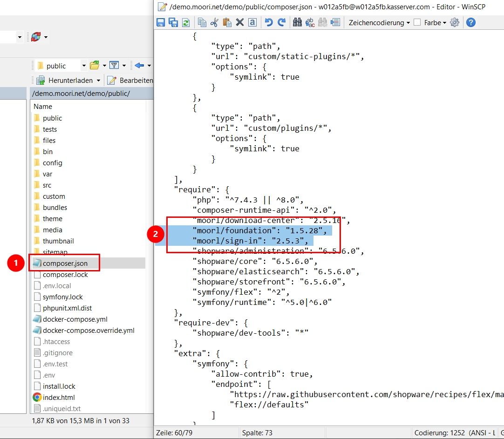This screenshot has width=504, height=439.
Task: Click the Bearbeiten pencil icon
Action: (x=111, y=80)
